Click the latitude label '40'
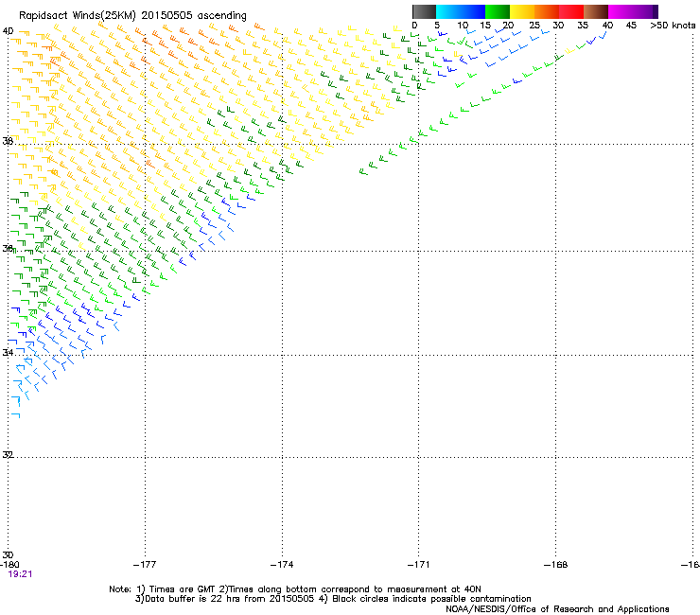This screenshot has height=615, width=700. (8, 31)
